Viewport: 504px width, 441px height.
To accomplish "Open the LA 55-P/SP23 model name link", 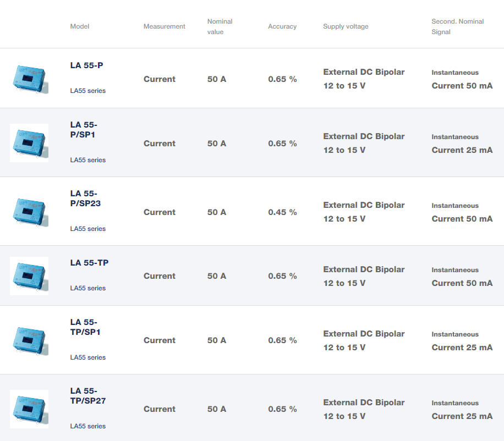I will 85,199.
